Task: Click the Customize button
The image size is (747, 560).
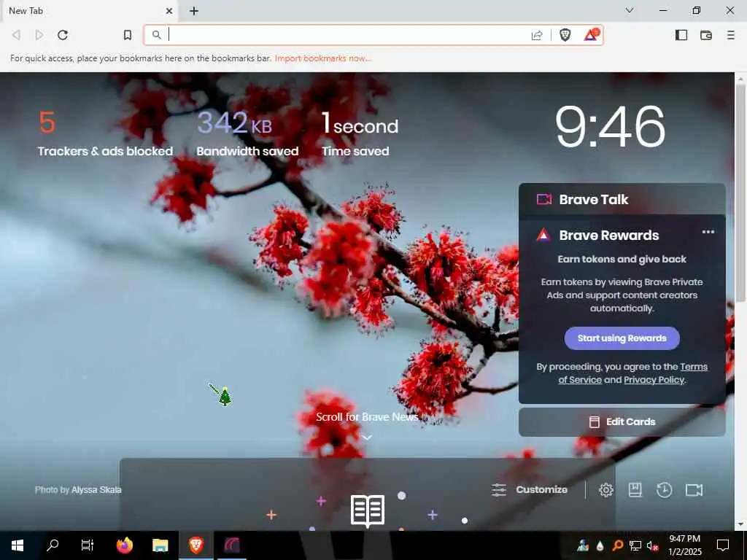Action: 530,489
